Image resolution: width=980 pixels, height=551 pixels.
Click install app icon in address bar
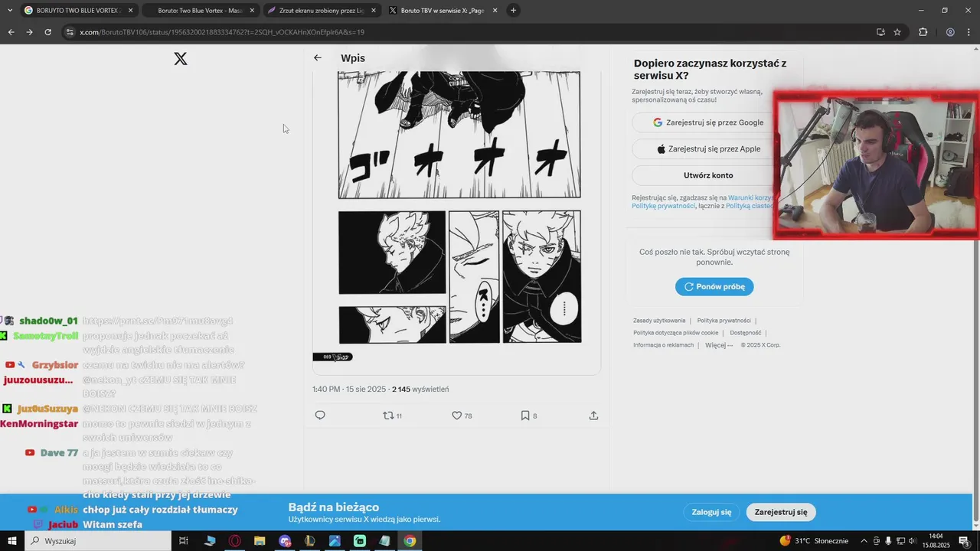[x=880, y=32]
